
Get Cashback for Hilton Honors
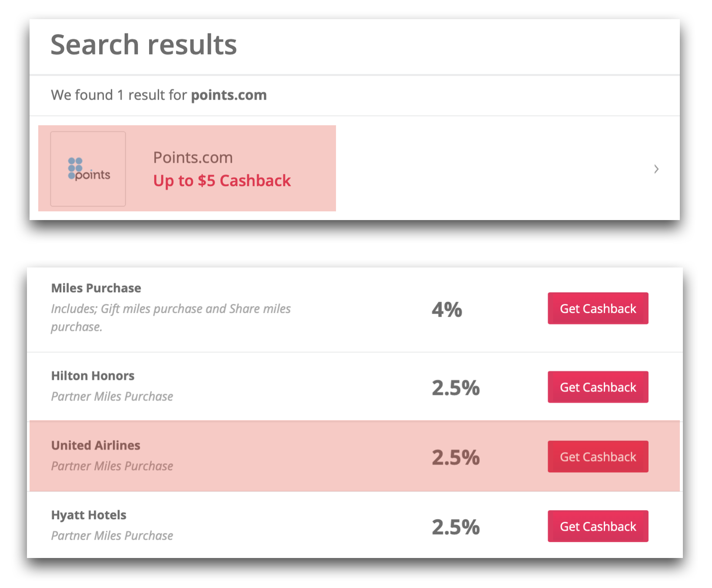(598, 387)
